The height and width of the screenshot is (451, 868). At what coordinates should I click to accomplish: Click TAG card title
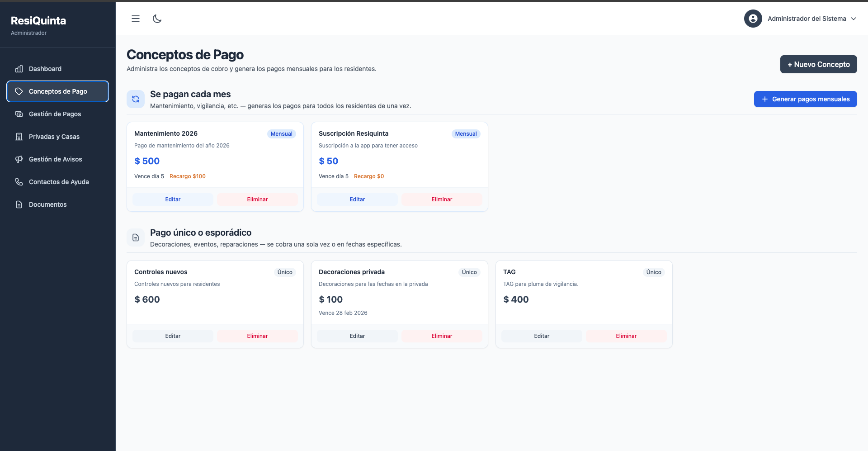(509, 272)
